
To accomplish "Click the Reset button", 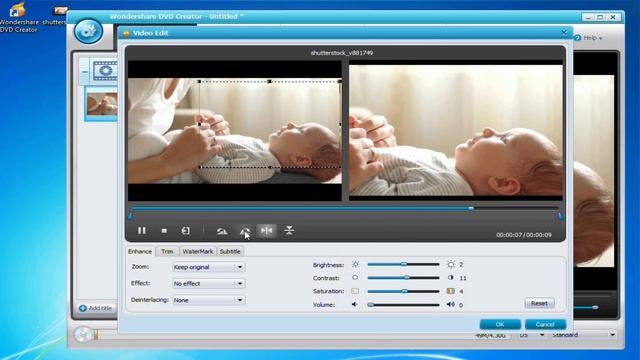I will 539,303.
